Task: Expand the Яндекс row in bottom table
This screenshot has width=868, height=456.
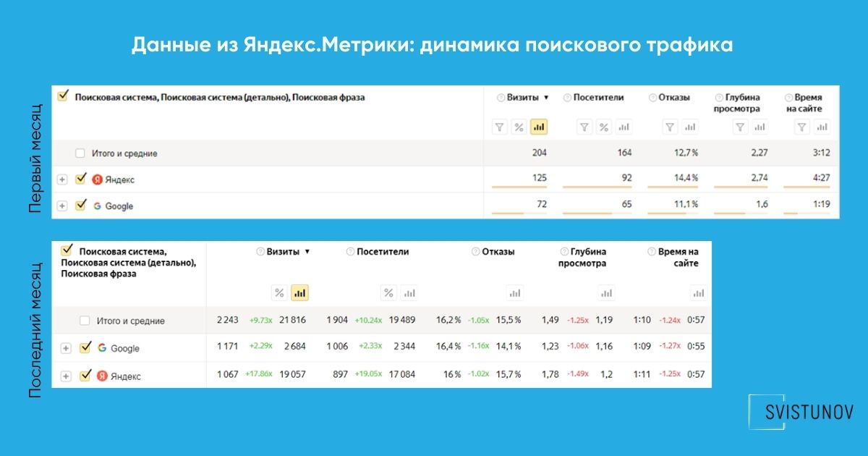Action: coord(66,376)
